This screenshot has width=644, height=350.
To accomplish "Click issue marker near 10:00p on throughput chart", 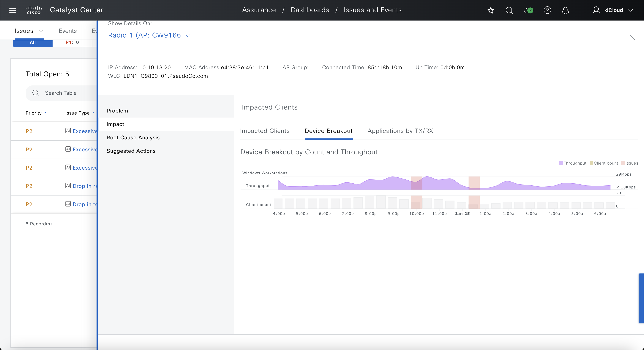I will click(416, 183).
